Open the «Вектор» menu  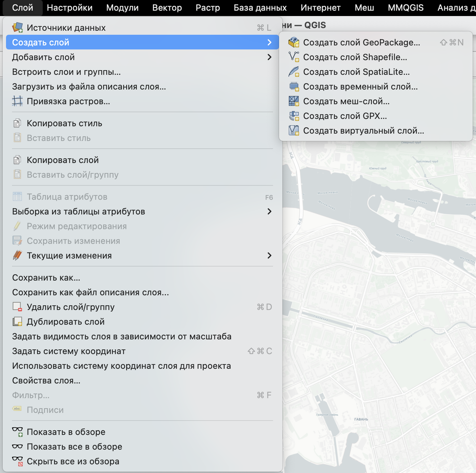tap(167, 8)
